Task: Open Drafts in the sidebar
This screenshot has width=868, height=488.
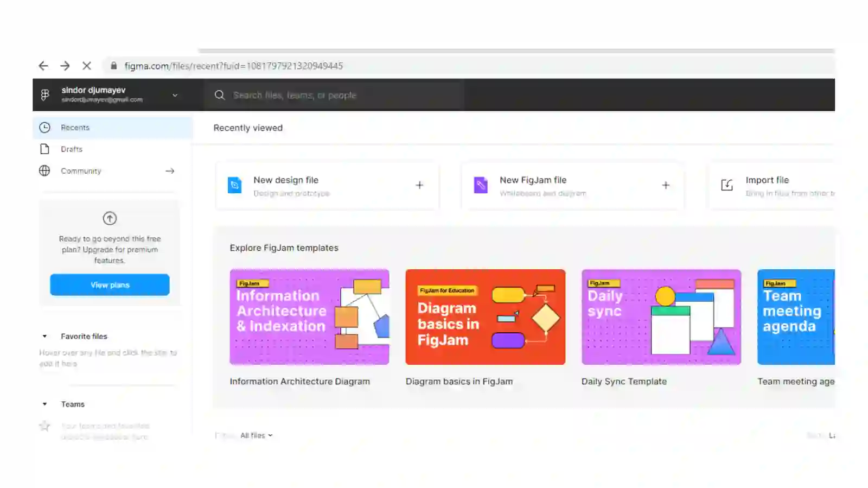Action: coord(113,149)
